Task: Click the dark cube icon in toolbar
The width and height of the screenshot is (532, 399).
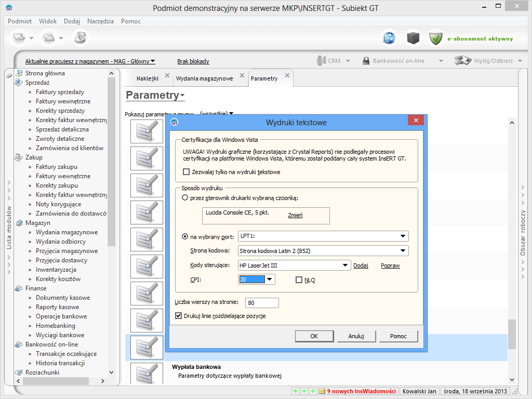Action: point(413,38)
